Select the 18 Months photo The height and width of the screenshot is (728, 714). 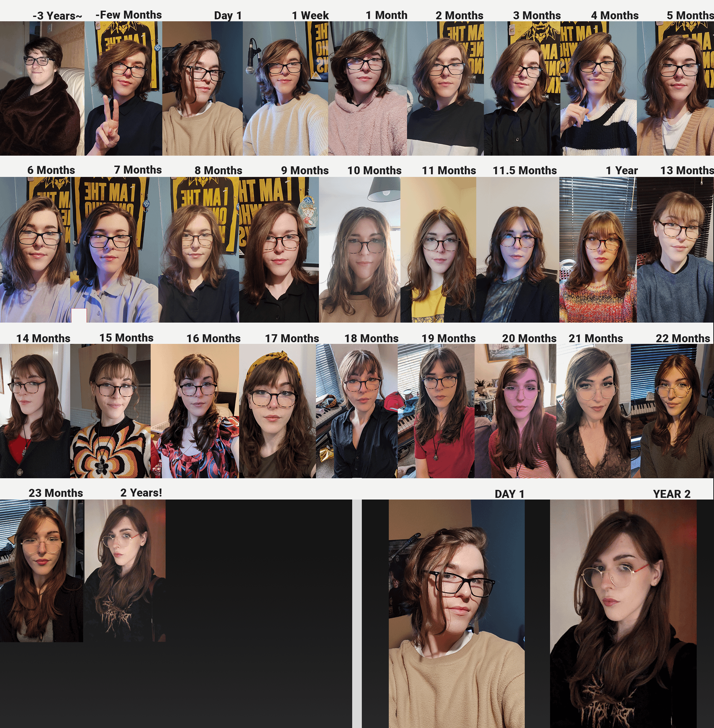point(357,411)
